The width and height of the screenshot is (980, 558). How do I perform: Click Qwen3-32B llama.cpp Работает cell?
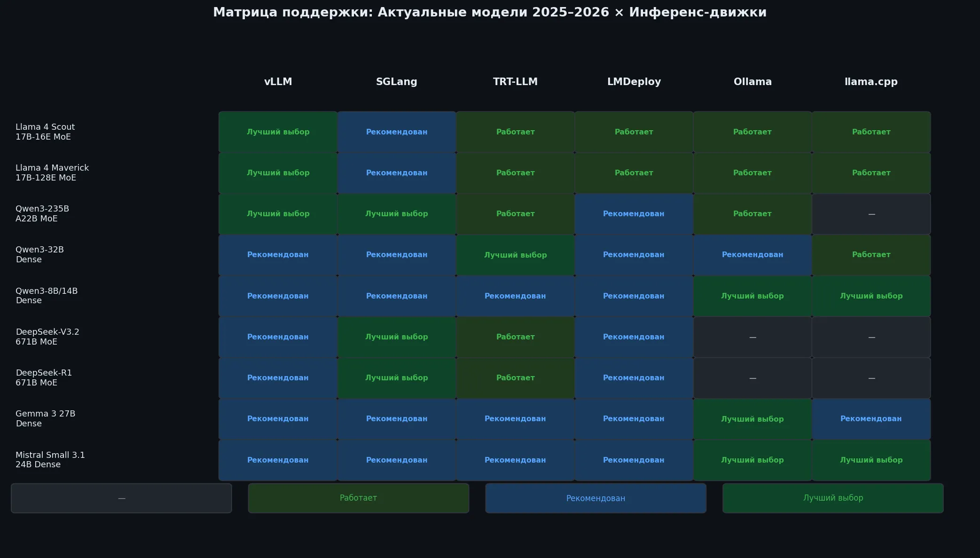pyautogui.click(x=871, y=255)
